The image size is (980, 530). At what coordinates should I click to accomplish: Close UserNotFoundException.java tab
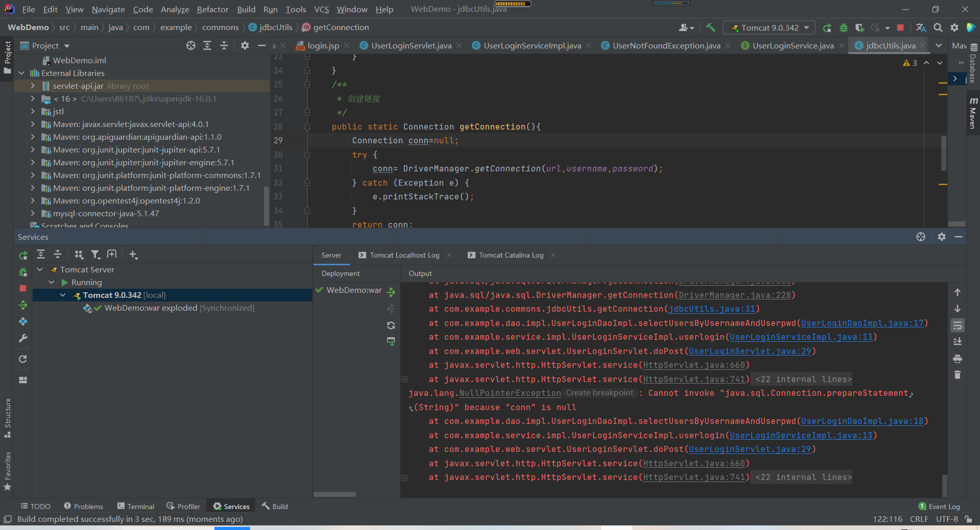pos(728,45)
